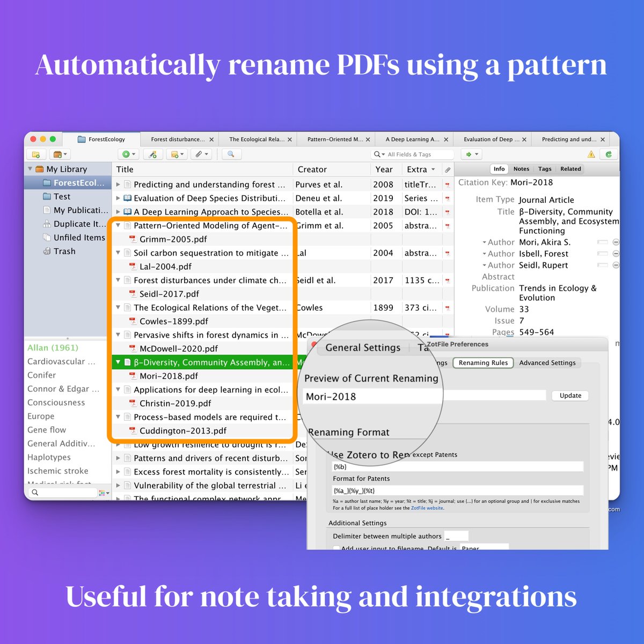The width and height of the screenshot is (644, 644).
Task: Sort by the Year column header
Action: pyautogui.click(x=386, y=170)
